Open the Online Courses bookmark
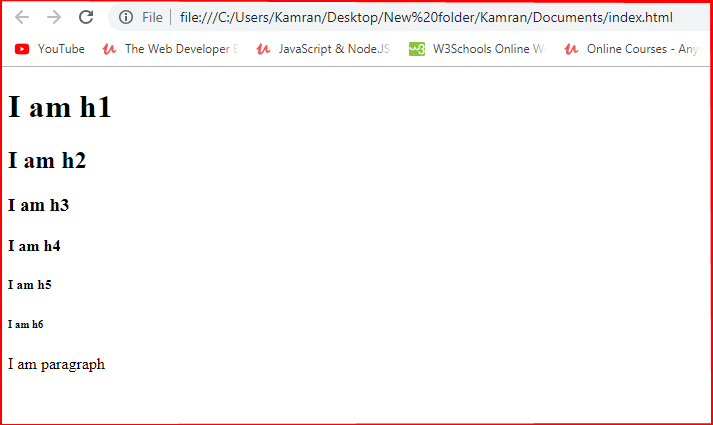Image resolution: width=713 pixels, height=425 pixels. [x=631, y=49]
